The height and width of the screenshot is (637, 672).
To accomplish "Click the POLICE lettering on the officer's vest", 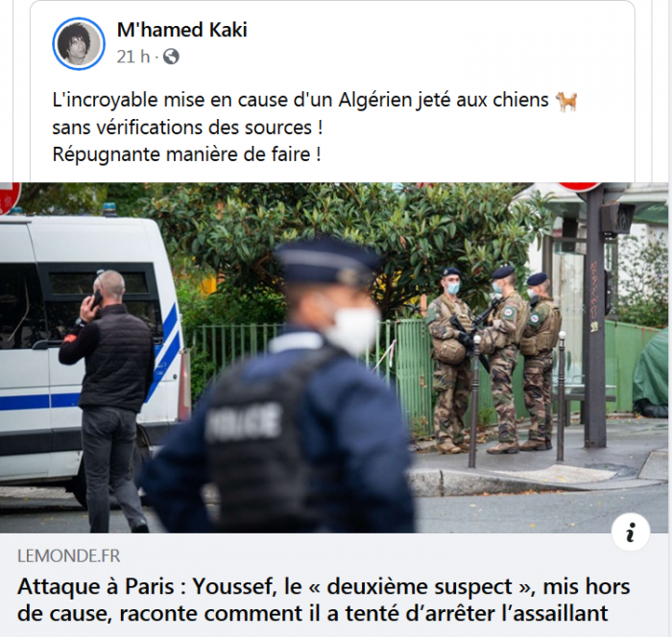I will [x=243, y=422].
